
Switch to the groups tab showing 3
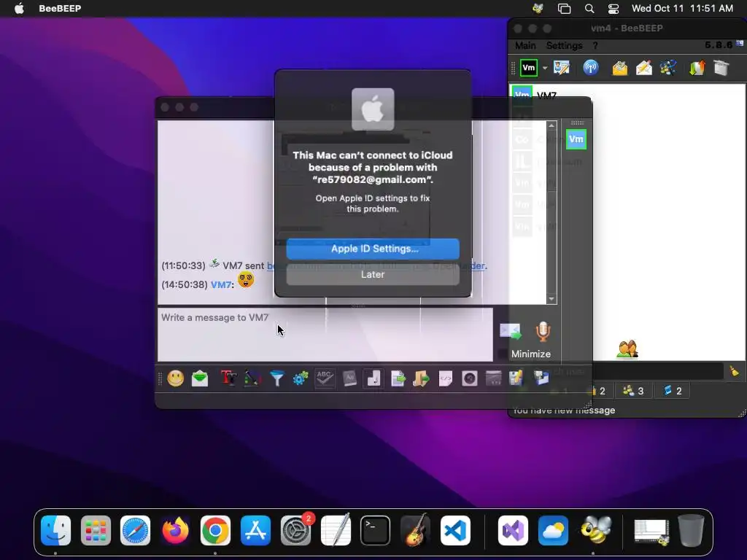(634, 391)
